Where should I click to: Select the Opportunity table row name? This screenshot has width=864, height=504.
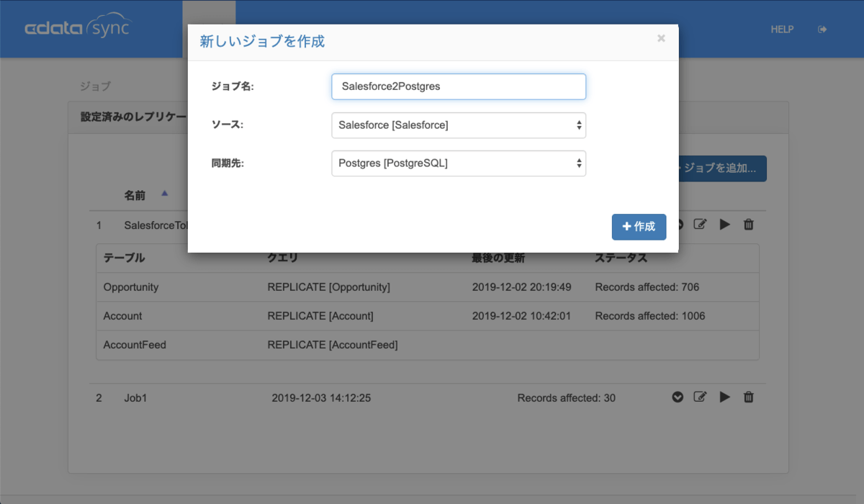131,287
